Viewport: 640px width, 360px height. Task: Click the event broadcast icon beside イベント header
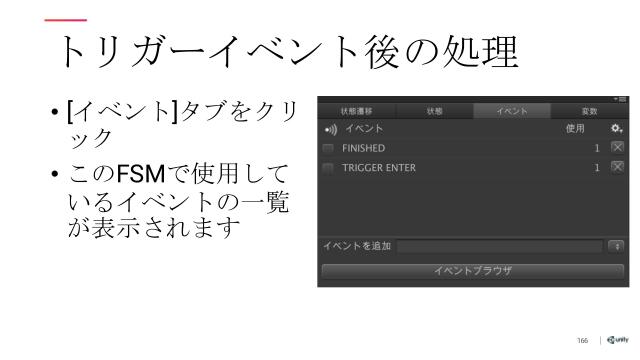[x=331, y=130]
